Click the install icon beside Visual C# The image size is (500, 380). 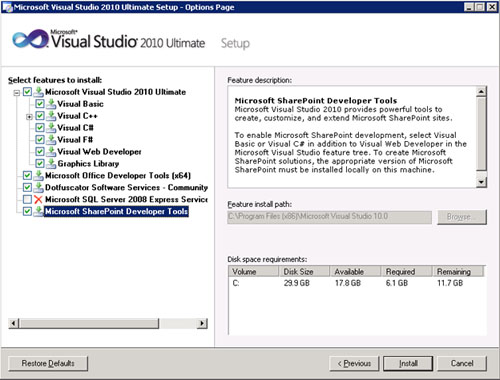click(51, 128)
